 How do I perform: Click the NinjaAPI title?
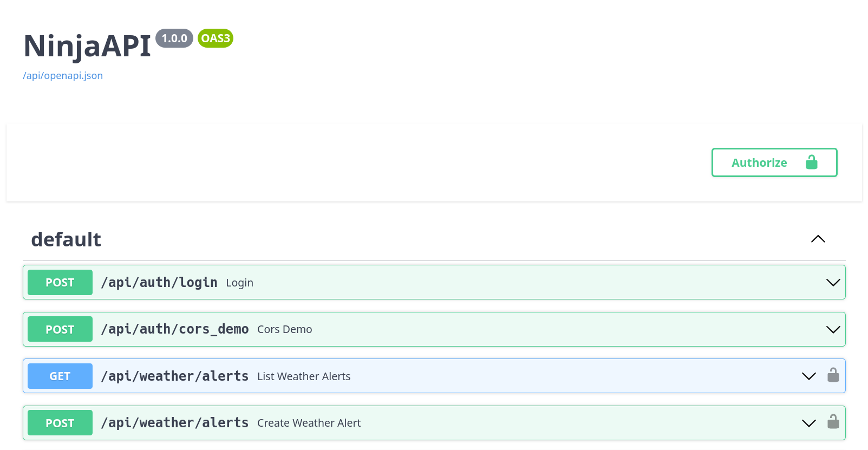coord(87,46)
